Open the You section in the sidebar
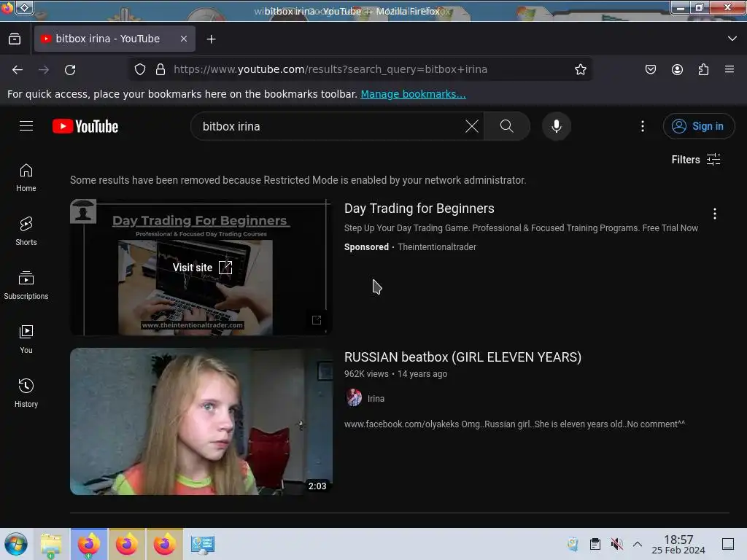This screenshot has width=747, height=560. (26, 339)
